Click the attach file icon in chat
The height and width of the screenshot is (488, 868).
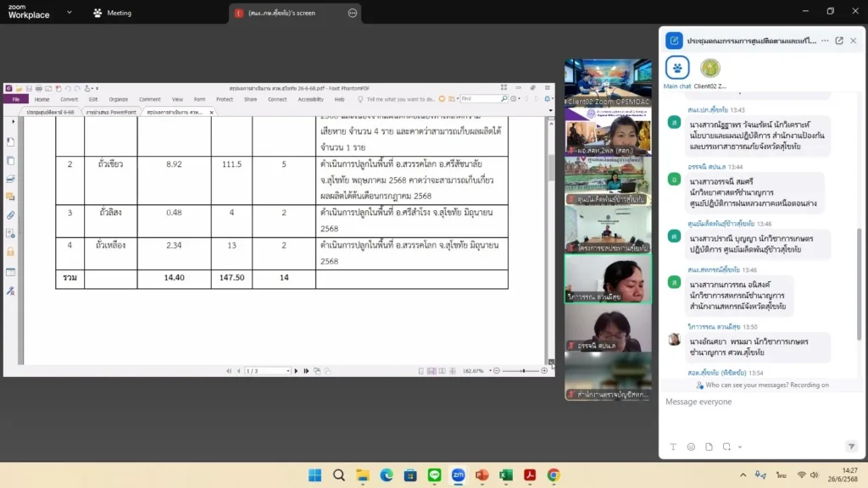click(709, 447)
